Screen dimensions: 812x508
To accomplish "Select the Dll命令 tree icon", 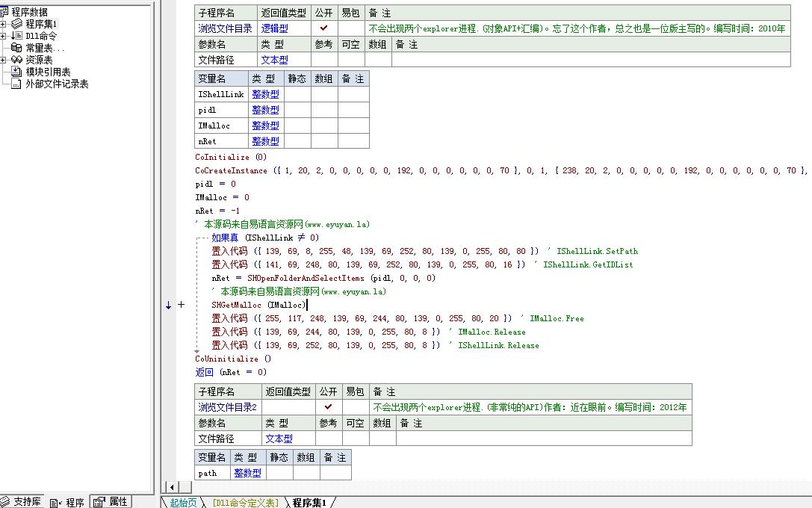I will point(16,35).
